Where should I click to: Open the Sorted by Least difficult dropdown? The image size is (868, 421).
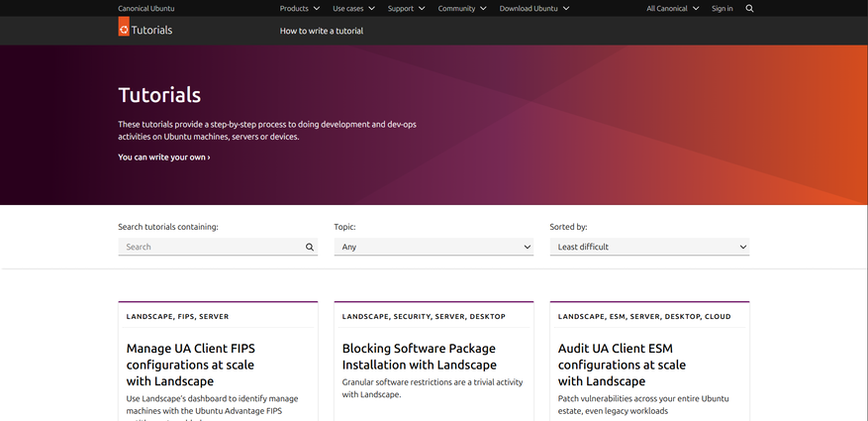click(x=649, y=247)
